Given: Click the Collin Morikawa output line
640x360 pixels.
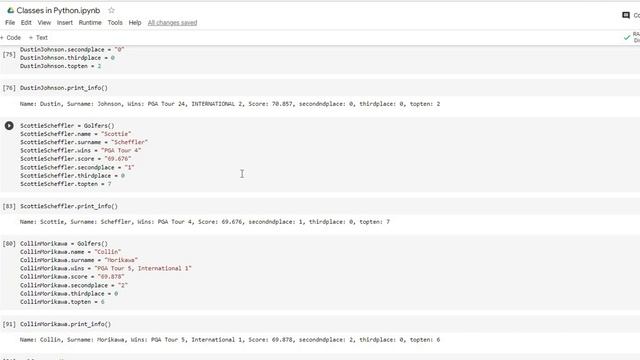Looking at the screenshot, I should coord(230,340).
